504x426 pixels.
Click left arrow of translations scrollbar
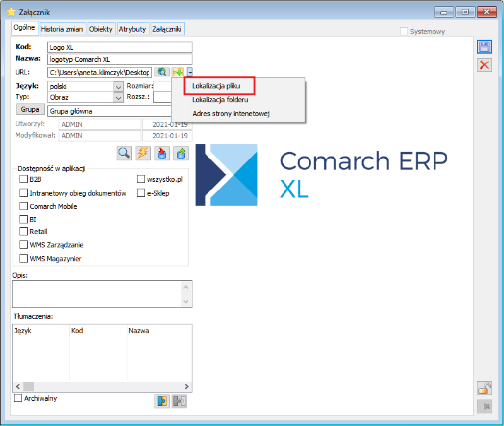[18, 386]
